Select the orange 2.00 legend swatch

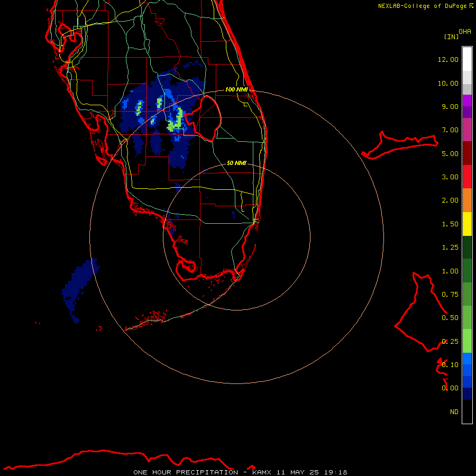click(x=467, y=200)
